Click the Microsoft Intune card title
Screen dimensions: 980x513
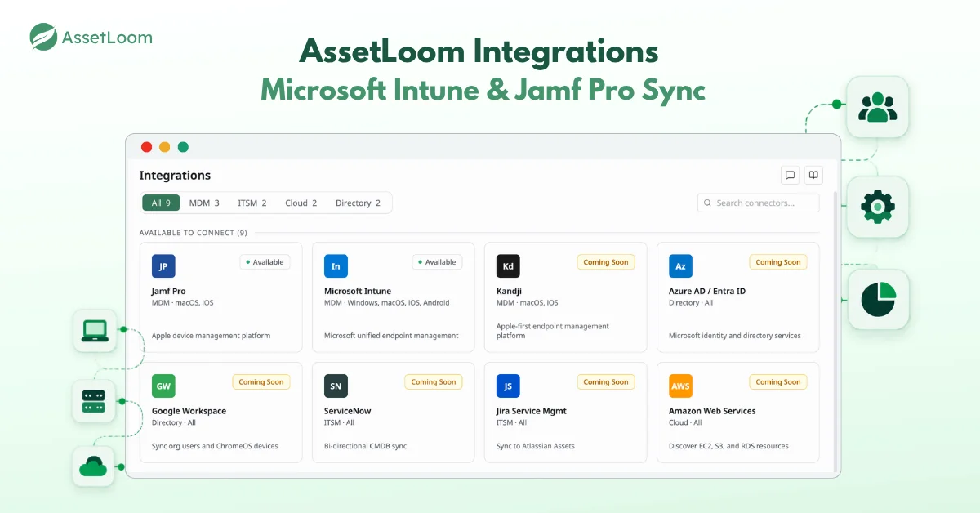358,291
